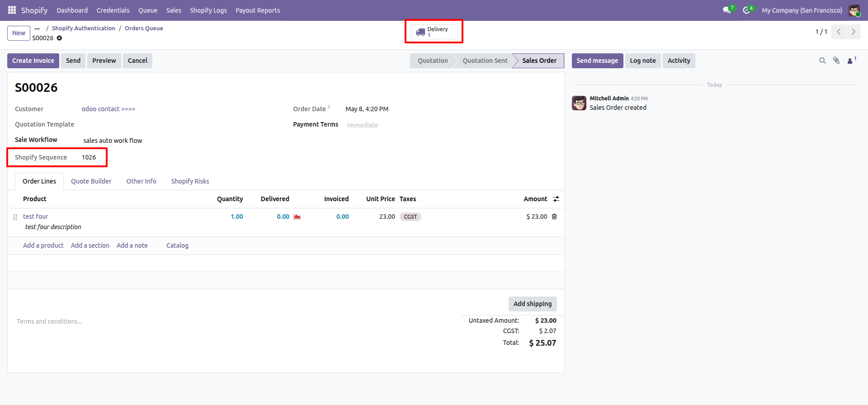Click the paperclip attachments icon
The image size is (868, 405).
tap(836, 61)
